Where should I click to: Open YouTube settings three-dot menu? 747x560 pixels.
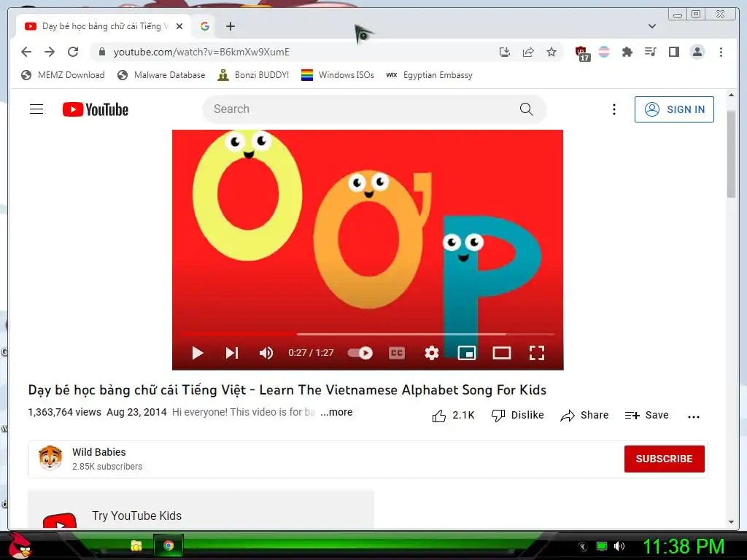click(614, 109)
